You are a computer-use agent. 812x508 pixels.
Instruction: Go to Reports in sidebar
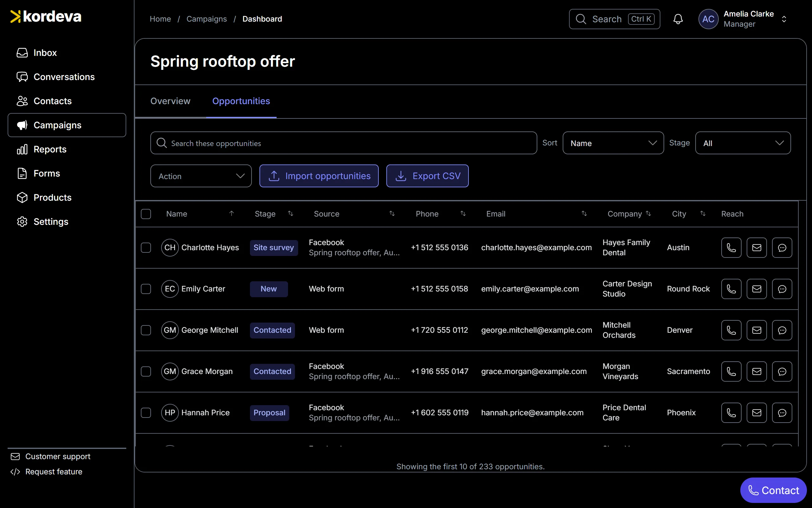pos(67,149)
